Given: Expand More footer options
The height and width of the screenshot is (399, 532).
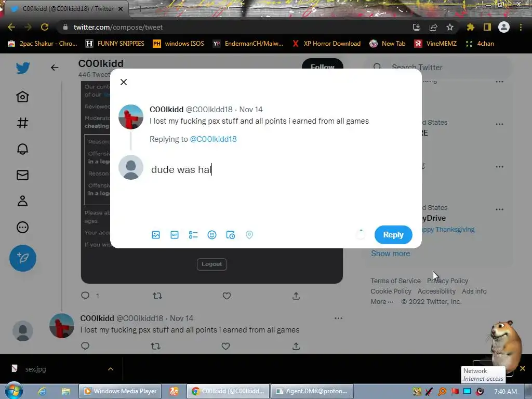Looking at the screenshot, I should [x=382, y=302].
